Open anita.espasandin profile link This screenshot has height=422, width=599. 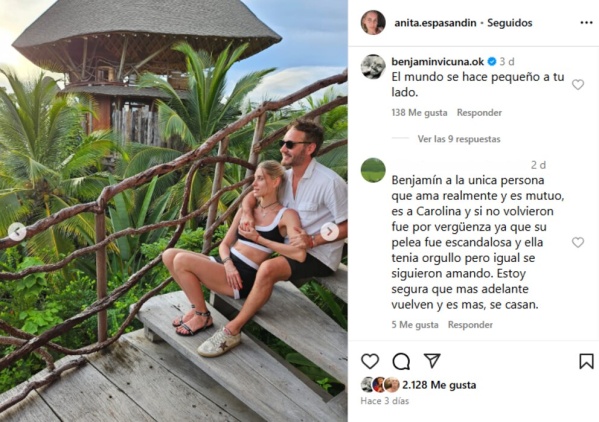point(435,23)
